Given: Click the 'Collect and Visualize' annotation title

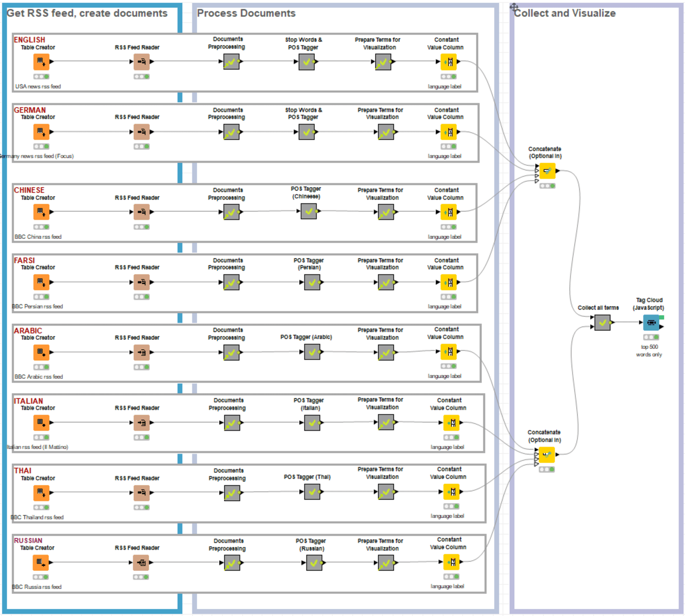Looking at the screenshot, I should point(565,13).
